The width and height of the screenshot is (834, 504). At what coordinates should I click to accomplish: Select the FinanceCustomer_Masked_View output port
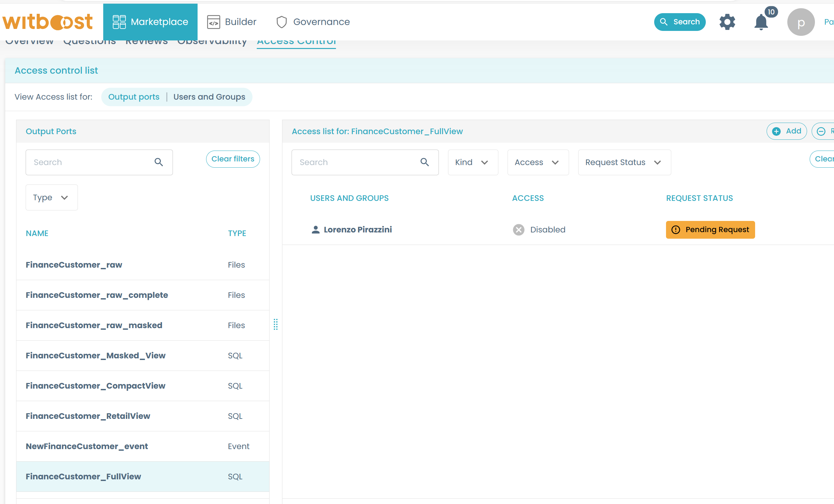click(x=143, y=355)
